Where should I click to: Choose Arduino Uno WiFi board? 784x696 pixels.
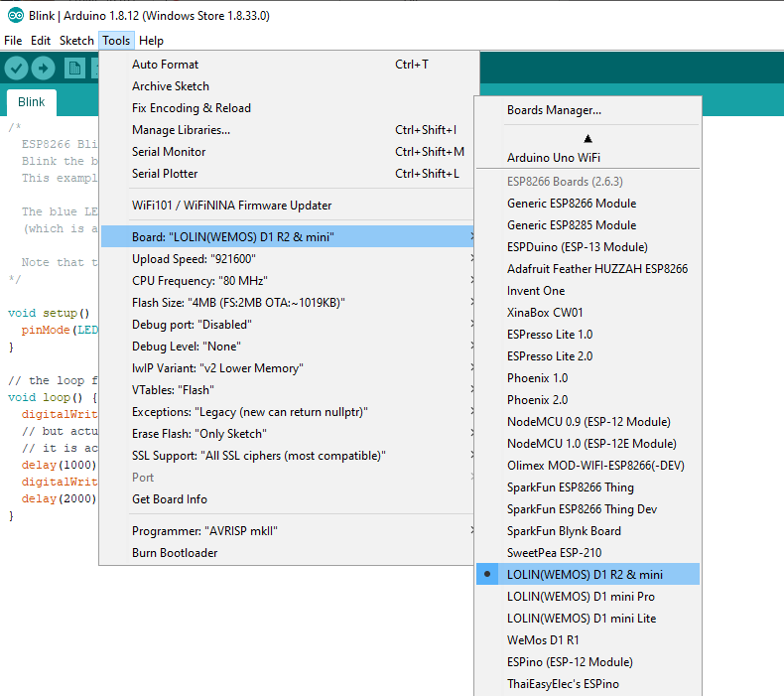point(553,158)
